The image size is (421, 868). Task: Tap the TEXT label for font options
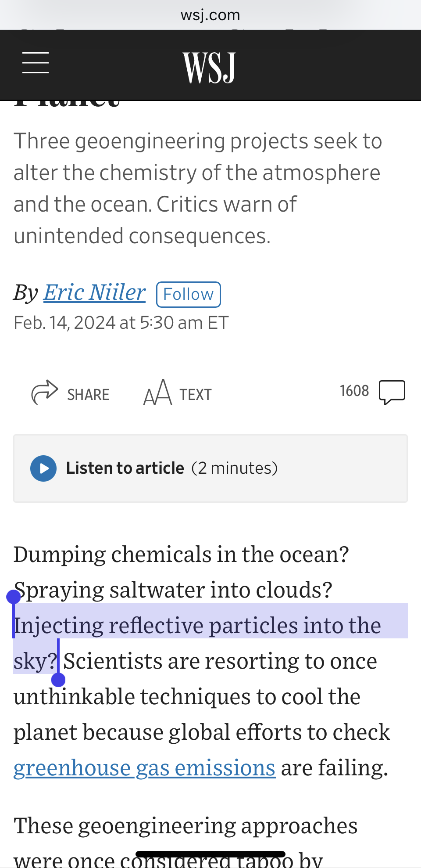click(x=195, y=395)
